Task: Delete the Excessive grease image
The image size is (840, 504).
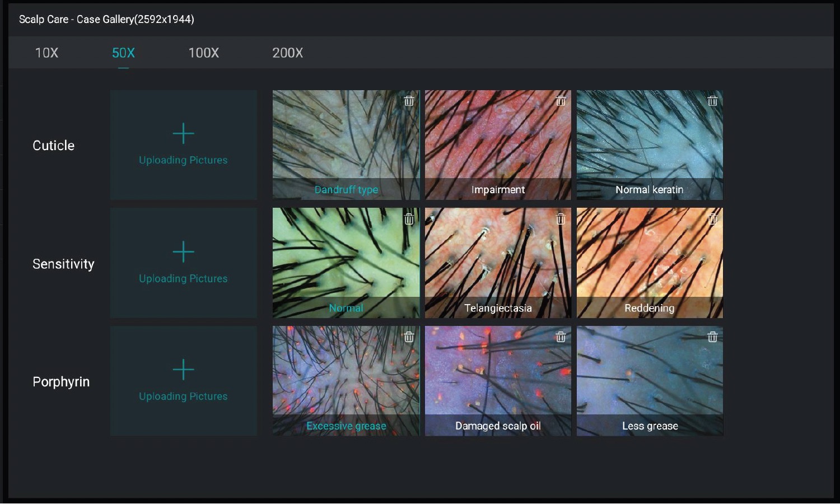Action: coord(409,337)
